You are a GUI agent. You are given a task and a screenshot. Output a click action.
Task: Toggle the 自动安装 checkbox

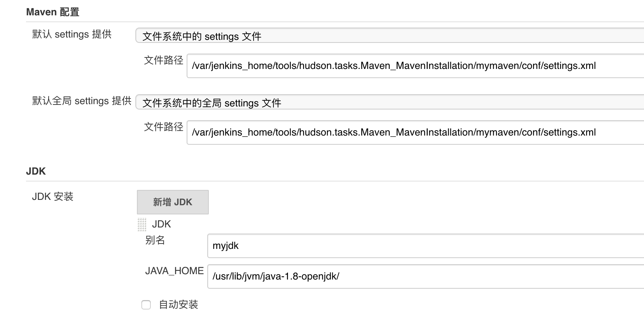(146, 305)
